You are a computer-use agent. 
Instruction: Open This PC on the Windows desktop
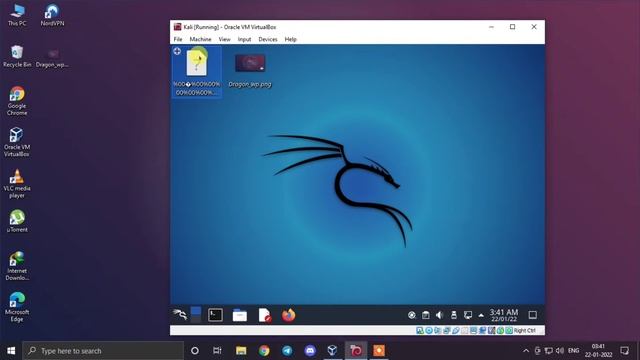[x=17, y=15]
